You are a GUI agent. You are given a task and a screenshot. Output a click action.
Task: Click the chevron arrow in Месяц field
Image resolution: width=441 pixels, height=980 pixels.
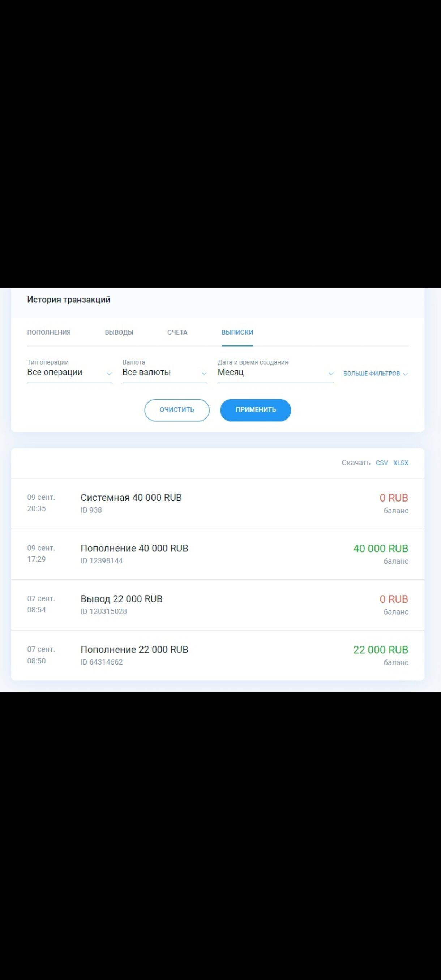[331, 374]
